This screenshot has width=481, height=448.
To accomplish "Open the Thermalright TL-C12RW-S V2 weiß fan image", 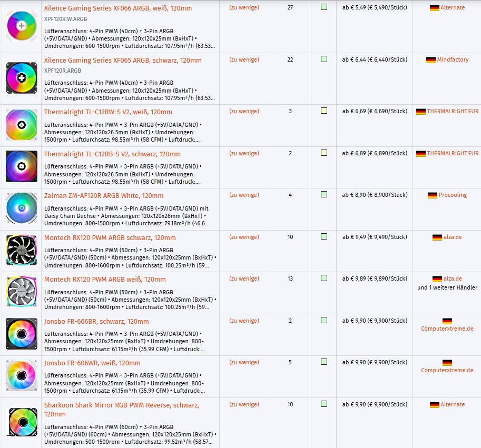I will (22, 125).
